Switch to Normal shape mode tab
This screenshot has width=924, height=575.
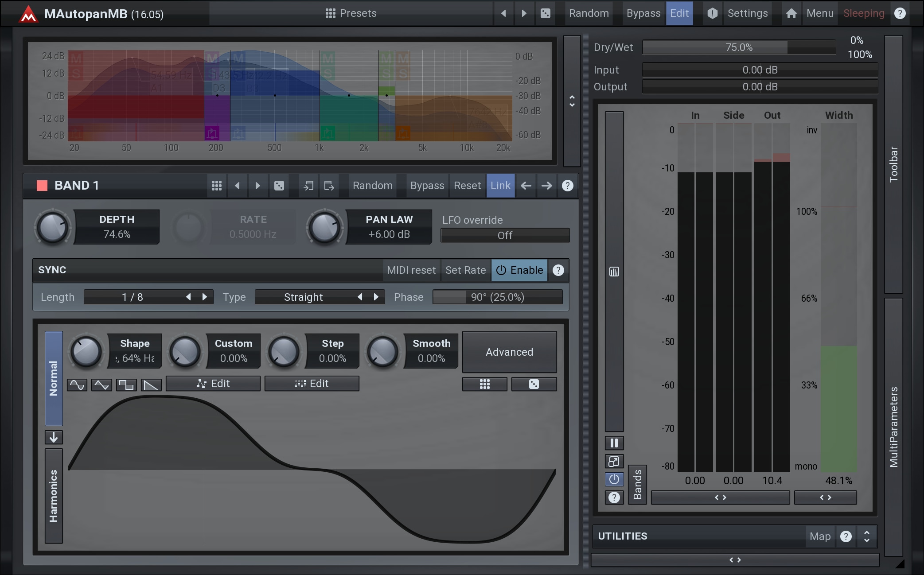pos(54,378)
